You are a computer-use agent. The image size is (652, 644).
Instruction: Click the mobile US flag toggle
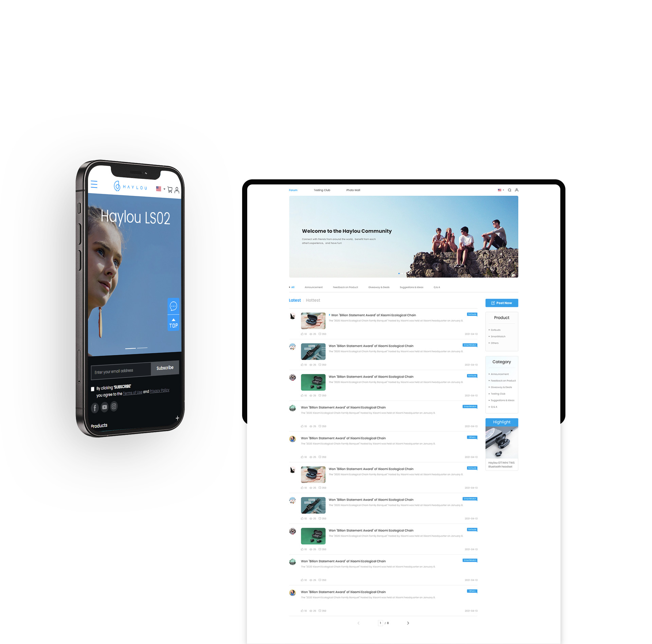pos(159,189)
